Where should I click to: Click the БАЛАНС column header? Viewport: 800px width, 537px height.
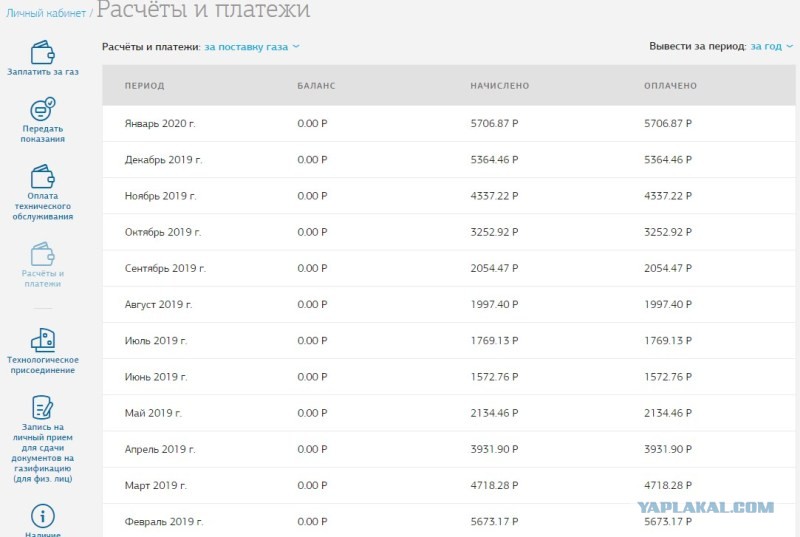[x=316, y=86]
